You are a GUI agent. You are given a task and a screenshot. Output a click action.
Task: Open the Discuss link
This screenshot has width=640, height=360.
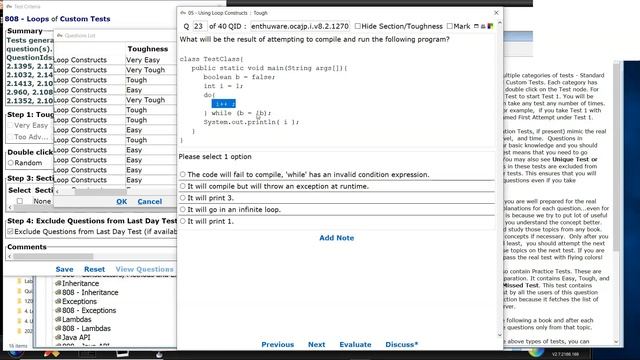[402, 344]
